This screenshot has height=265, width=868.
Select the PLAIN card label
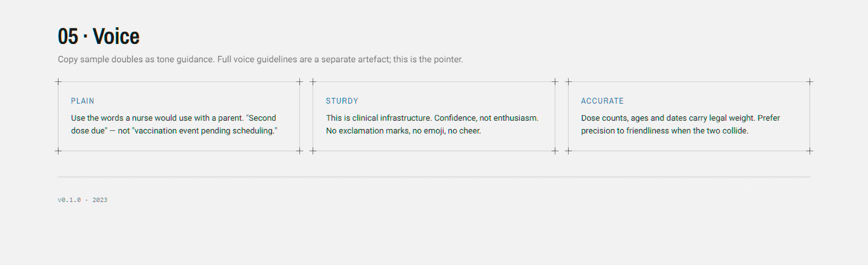(82, 101)
